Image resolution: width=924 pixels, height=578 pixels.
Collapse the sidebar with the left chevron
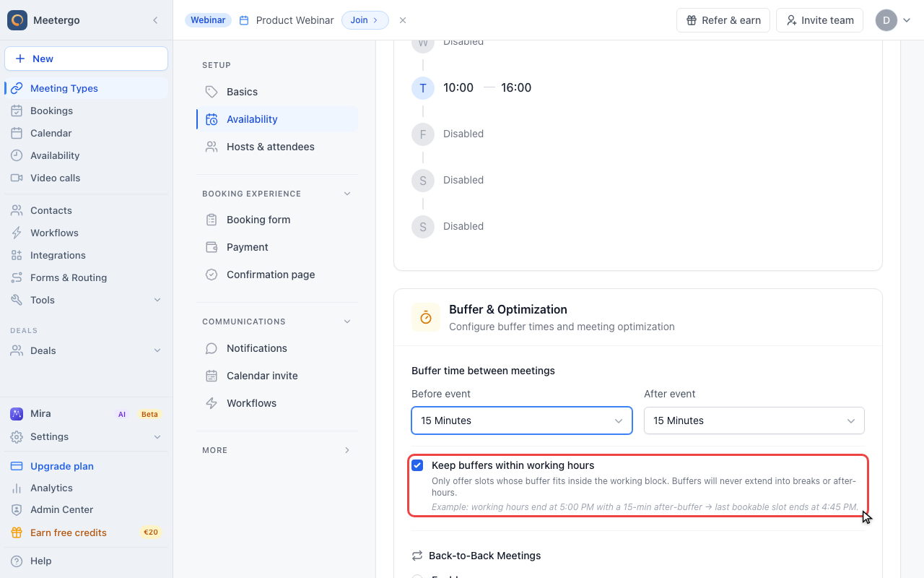click(x=155, y=20)
